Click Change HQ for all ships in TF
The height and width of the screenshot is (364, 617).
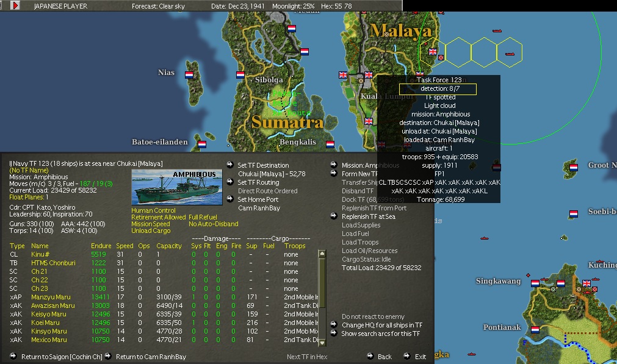[x=381, y=325]
